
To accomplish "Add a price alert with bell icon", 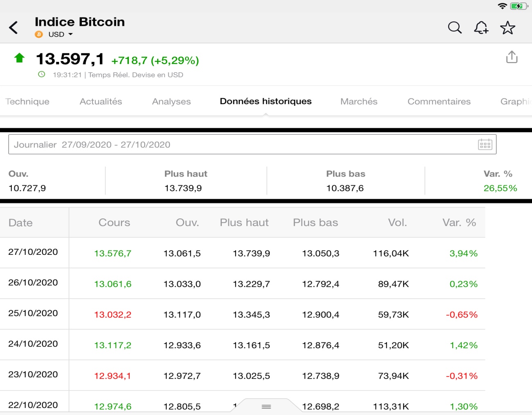I will (481, 28).
